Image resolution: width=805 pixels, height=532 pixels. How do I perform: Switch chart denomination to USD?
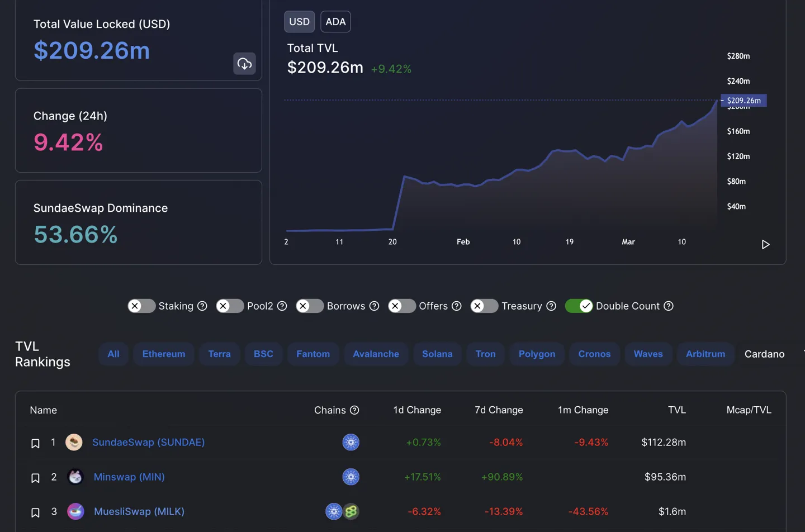click(x=299, y=22)
